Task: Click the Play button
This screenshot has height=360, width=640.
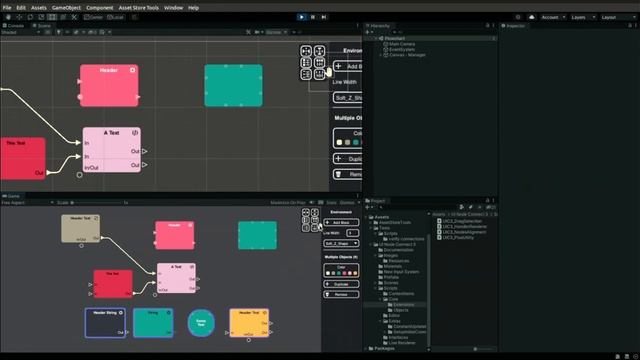Action: 302,17
